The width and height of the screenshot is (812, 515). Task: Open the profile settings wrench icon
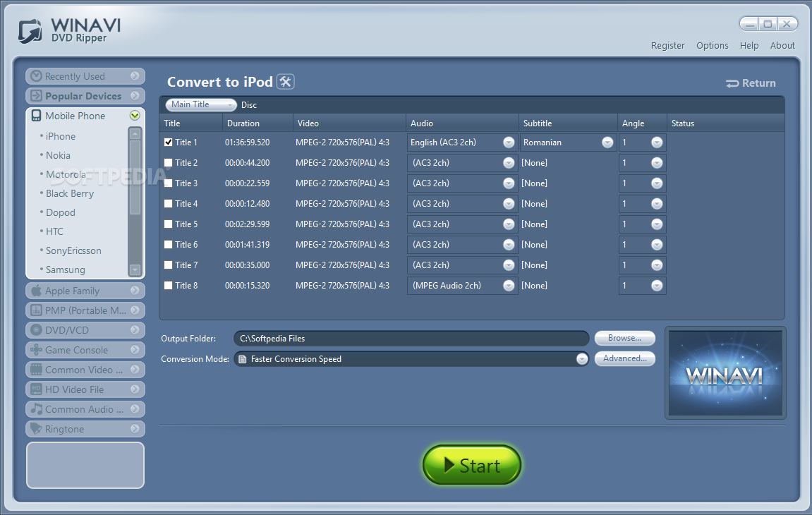tap(285, 81)
